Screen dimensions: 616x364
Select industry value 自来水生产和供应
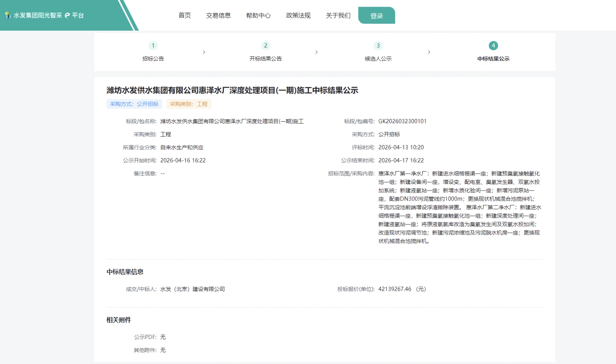(182, 147)
